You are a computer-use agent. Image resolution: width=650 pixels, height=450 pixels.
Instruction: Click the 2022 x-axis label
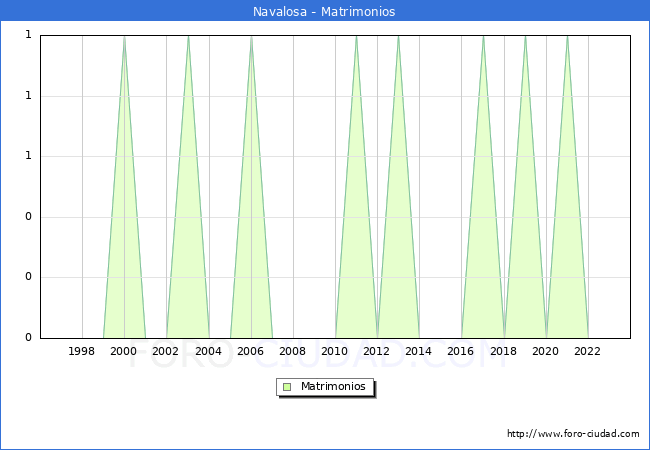click(588, 351)
